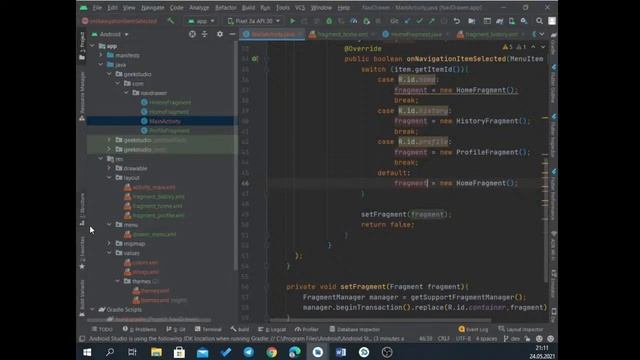Collapse the java folder

[x=101, y=64]
